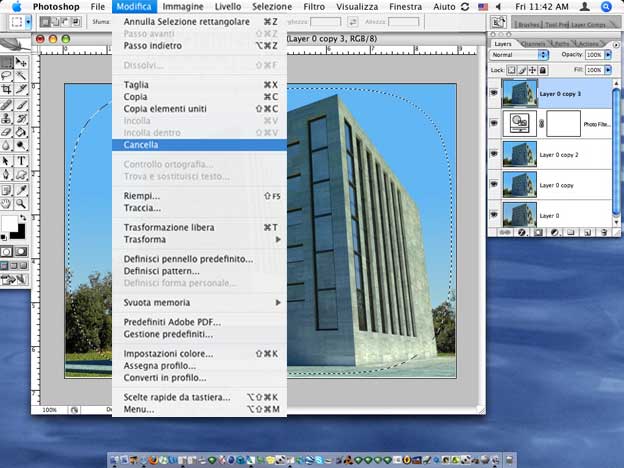
Task: Select the Crop tool
Action: click(x=7, y=89)
